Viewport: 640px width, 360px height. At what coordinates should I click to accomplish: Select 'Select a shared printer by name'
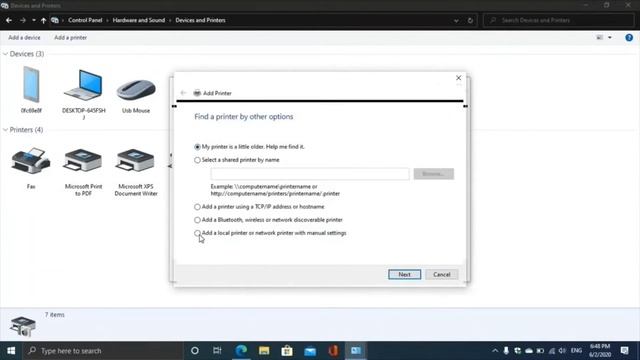198,160
